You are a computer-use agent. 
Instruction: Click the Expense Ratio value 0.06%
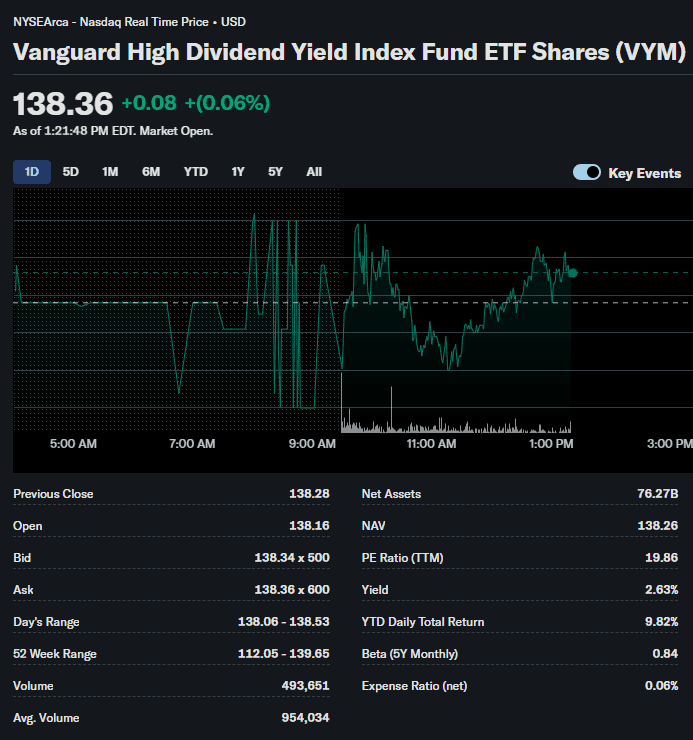point(661,686)
